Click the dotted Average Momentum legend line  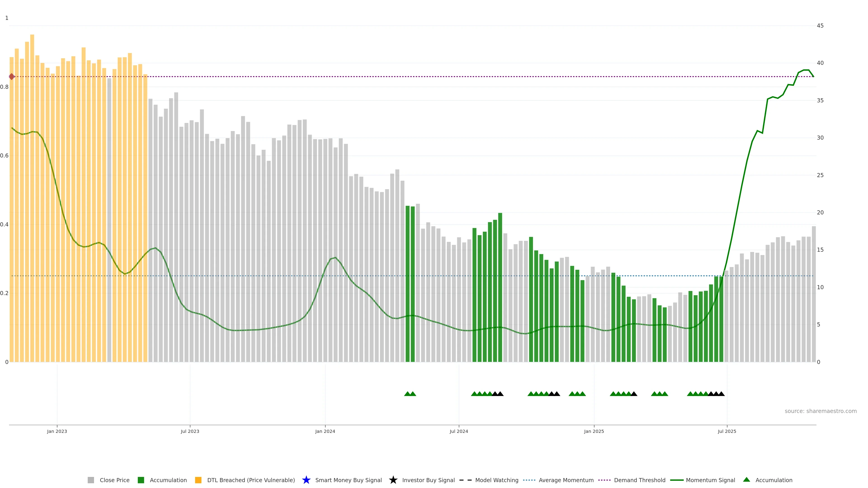tap(529, 480)
